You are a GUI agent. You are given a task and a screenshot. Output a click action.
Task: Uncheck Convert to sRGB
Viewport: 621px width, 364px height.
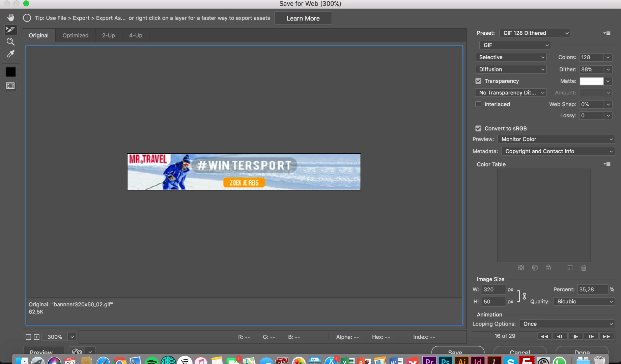[478, 128]
